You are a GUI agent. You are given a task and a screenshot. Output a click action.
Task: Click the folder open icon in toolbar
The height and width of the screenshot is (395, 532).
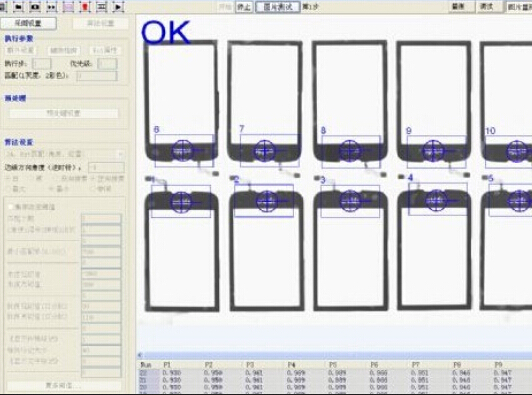18,6
